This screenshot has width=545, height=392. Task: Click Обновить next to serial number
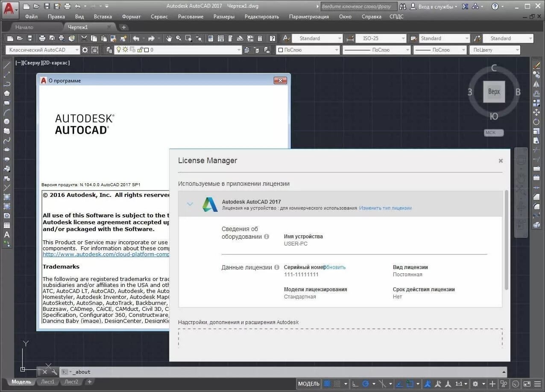click(335, 267)
